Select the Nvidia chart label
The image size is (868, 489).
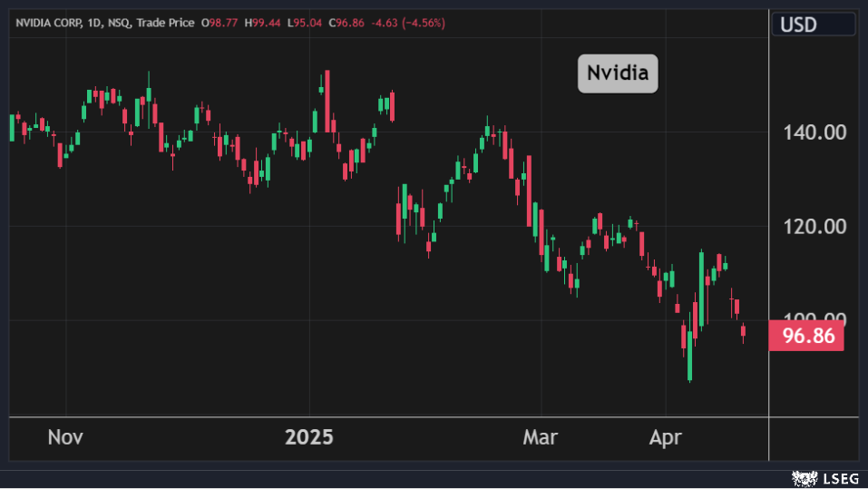point(618,73)
